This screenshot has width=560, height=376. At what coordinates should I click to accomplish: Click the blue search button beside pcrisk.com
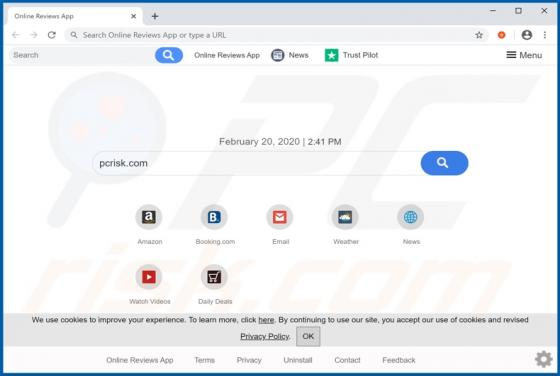[x=444, y=163]
